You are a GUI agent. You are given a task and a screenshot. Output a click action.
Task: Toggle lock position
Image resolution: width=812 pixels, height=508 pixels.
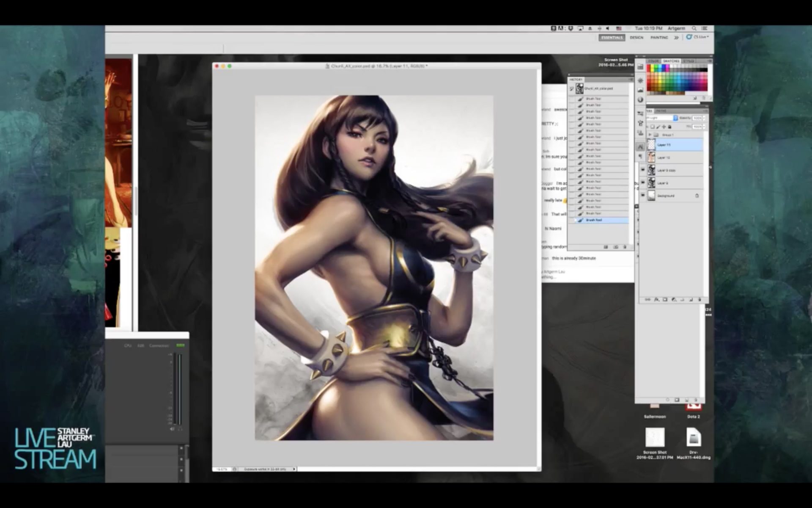pyautogui.click(x=664, y=127)
